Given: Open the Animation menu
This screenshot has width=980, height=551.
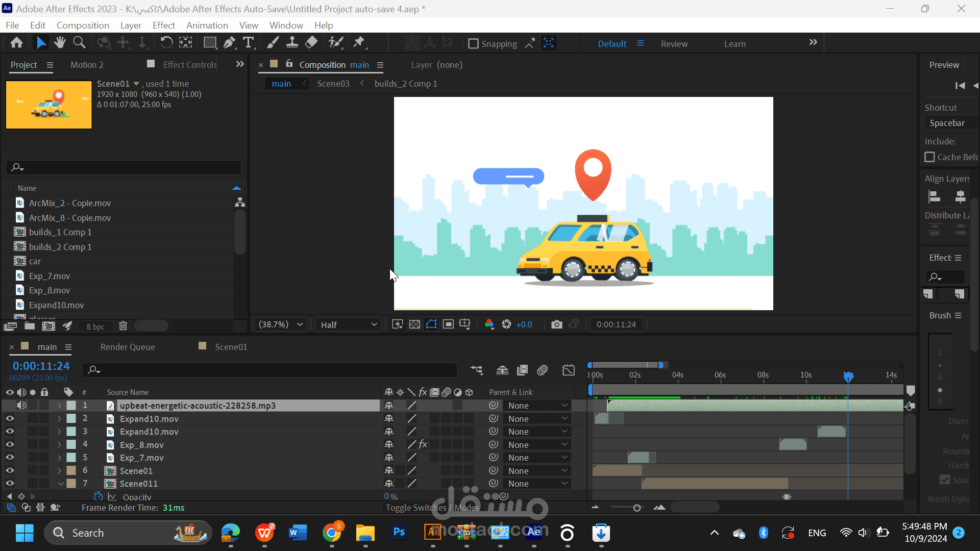Looking at the screenshot, I should click(207, 25).
